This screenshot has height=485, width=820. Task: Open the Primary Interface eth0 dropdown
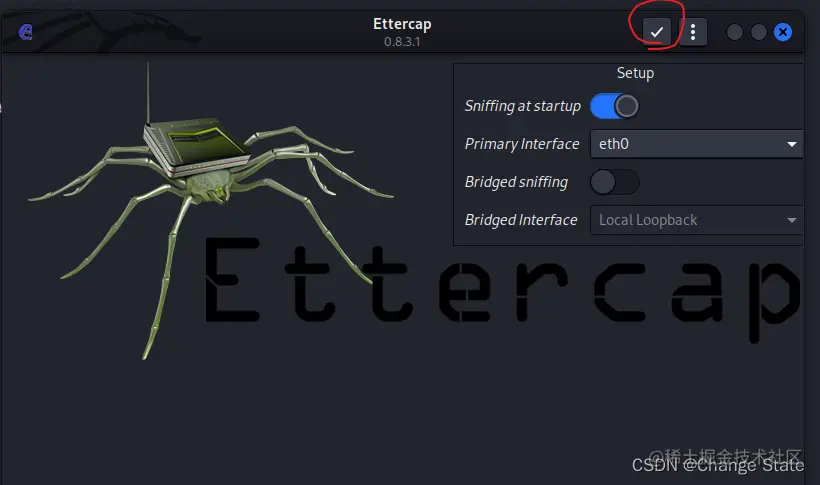[697, 144]
